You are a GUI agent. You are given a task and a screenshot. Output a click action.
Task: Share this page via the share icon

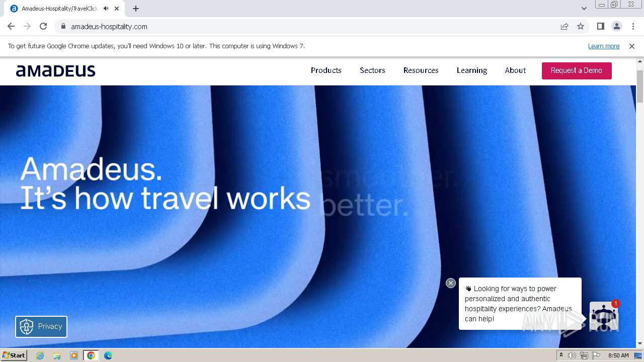tap(565, 26)
